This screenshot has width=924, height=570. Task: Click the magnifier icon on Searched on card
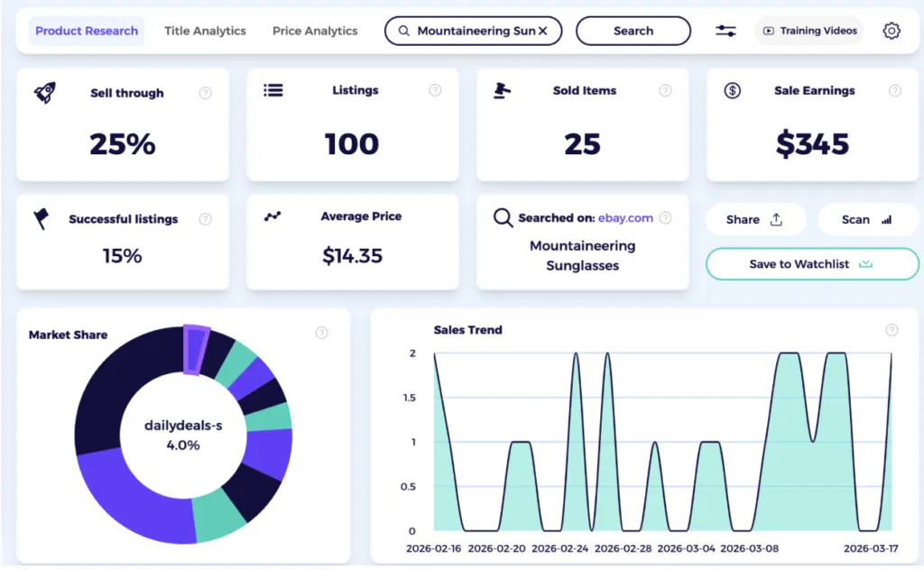coord(503,217)
